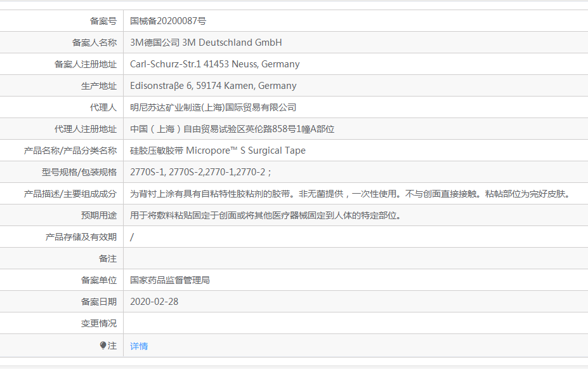Click the 变更情况 label
Screen dimensions: 588x369
pyautogui.click(x=99, y=323)
